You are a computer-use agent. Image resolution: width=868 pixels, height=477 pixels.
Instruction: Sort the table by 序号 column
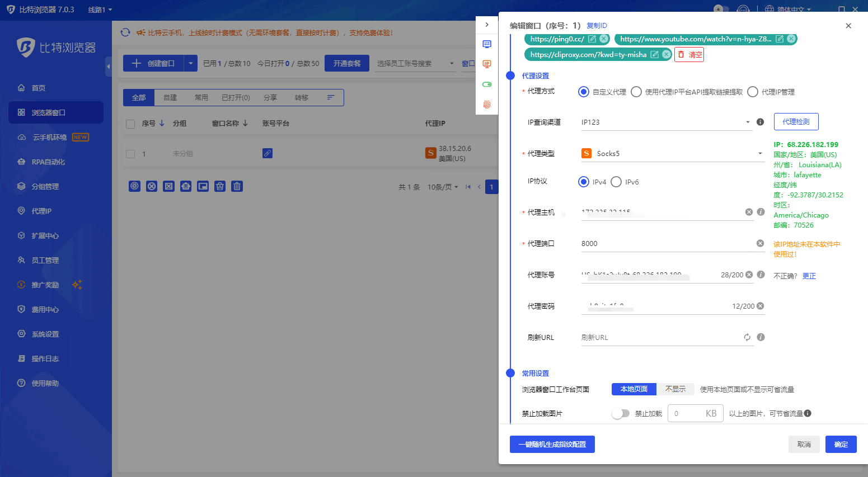tap(153, 124)
